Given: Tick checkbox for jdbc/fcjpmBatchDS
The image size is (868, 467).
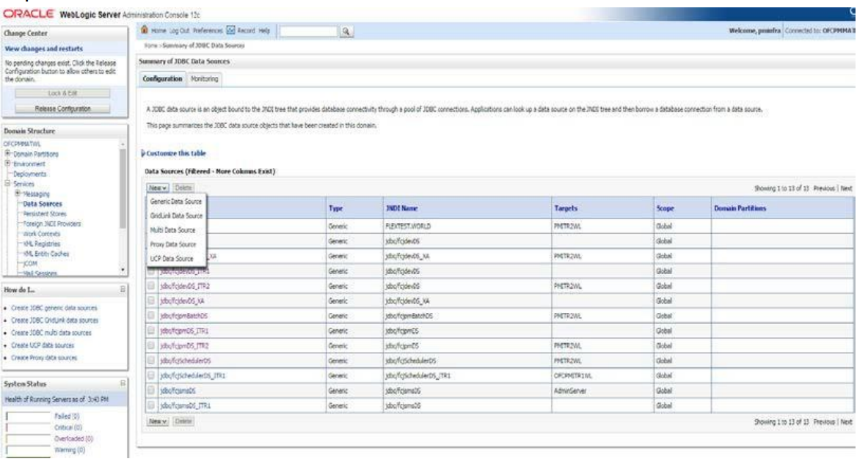Looking at the screenshot, I should pyautogui.click(x=151, y=316).
